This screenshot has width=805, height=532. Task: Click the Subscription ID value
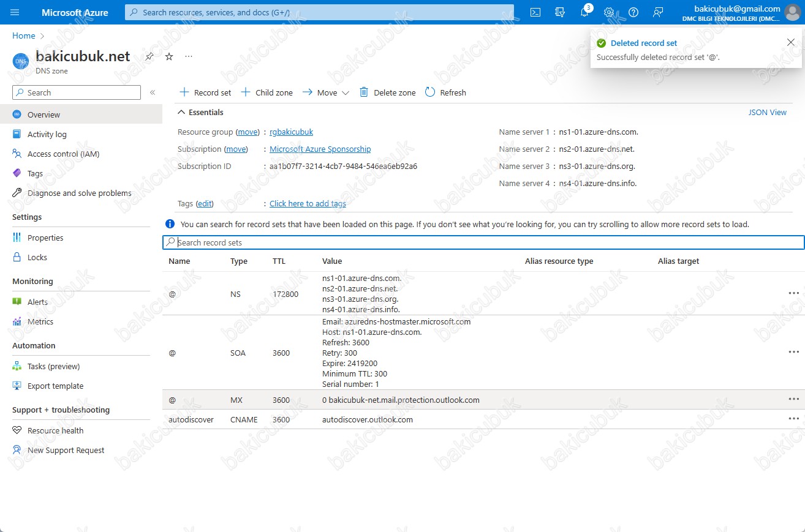click(344, 167)
